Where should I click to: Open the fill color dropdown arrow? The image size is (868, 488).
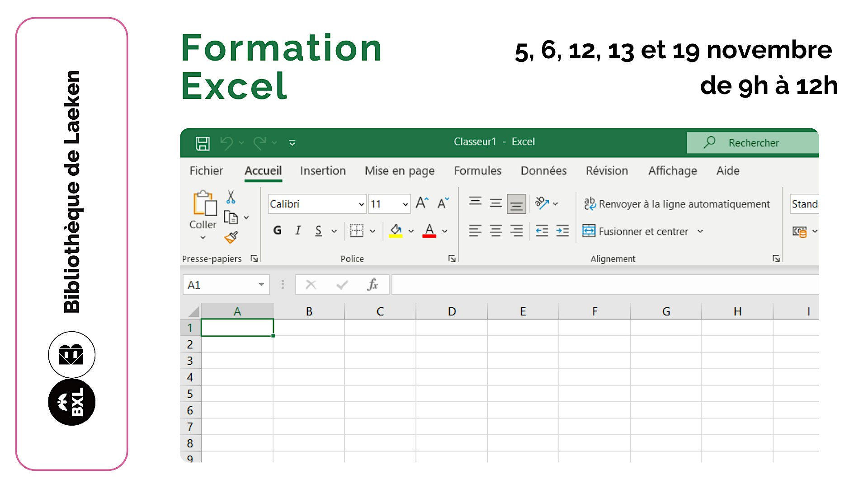(411, 231)
